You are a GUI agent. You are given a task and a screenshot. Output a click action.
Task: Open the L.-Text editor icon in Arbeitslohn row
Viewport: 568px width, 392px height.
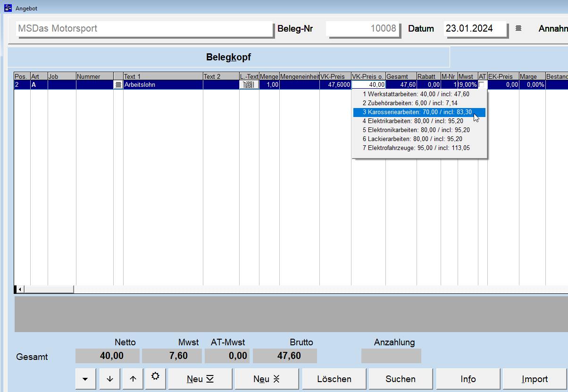click(x=249, y=85)
